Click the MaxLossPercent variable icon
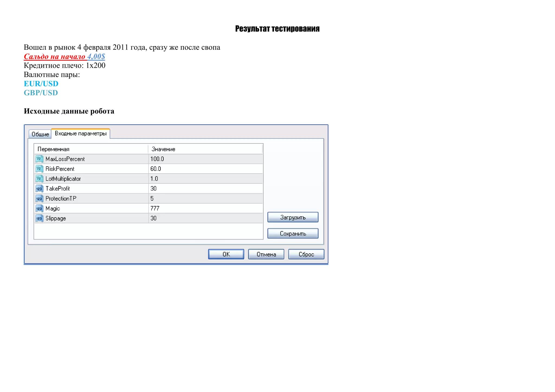Screen dimensions: 555x392 (x=39, y=159)
